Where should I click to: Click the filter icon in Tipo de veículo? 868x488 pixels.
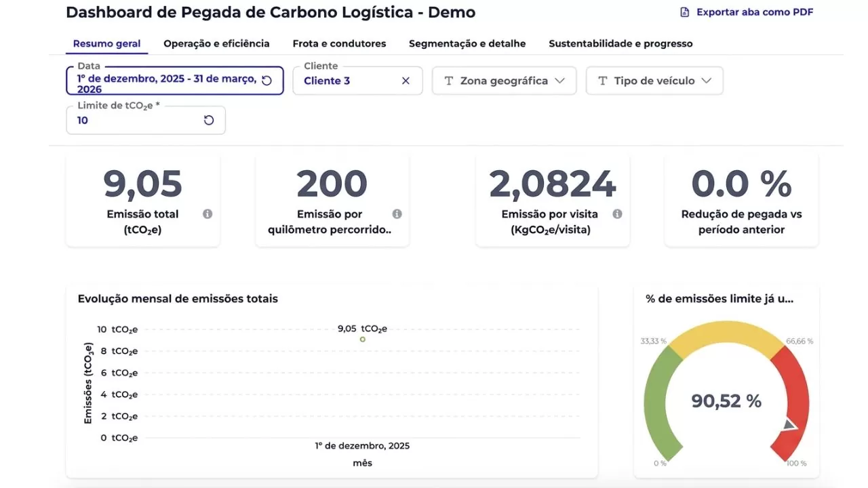(x=601, y=81)
